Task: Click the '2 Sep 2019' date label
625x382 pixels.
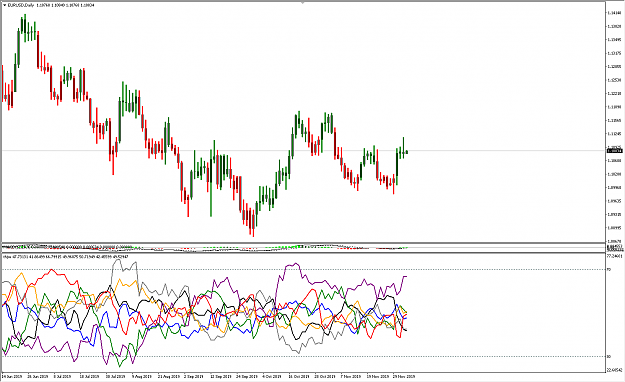Action: click(x=193, y=376)
